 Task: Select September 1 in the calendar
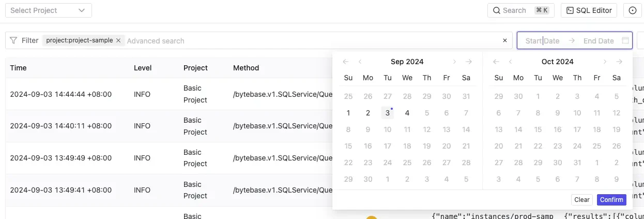click(348, 113)
